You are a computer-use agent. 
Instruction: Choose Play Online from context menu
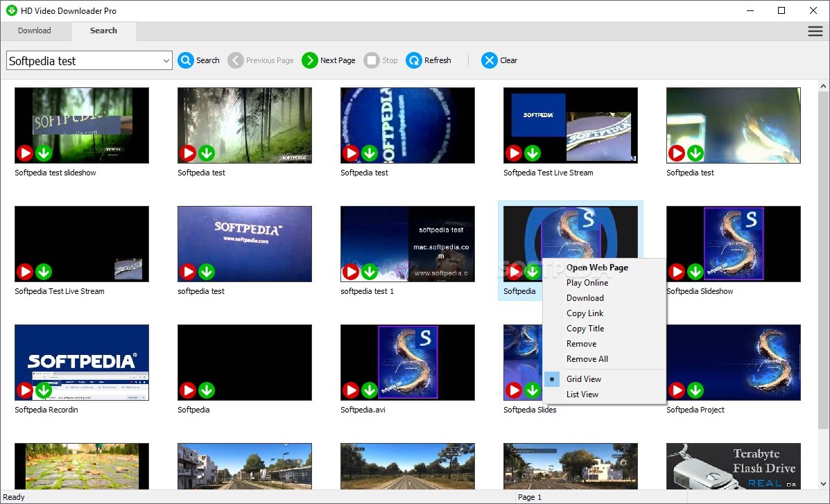coord(587,283)
